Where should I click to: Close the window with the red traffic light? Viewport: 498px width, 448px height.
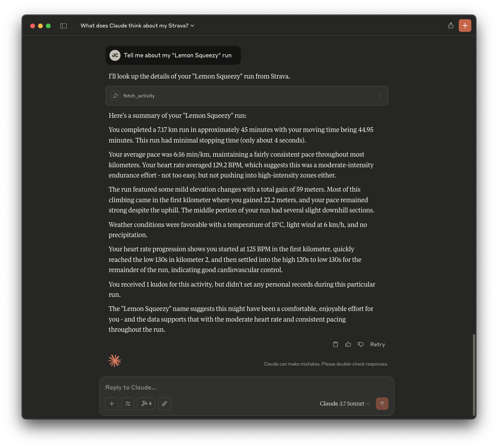pyautogui.click(x=33, y=26)
